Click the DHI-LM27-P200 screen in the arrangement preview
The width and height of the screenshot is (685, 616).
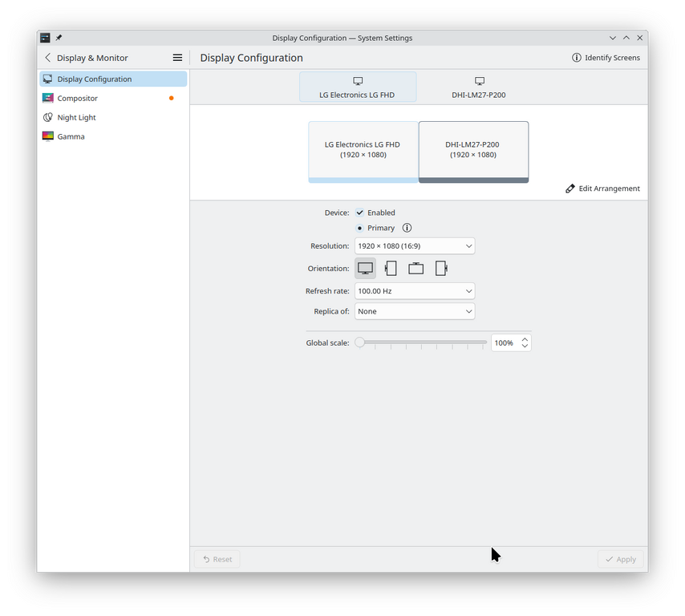473,150
